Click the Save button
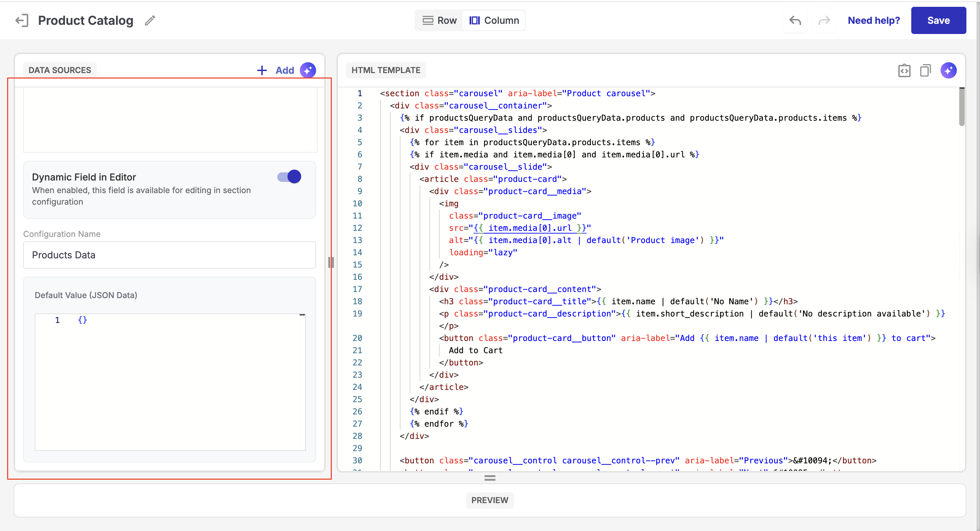The width and height of the screenshot is (980, 531). coord(938,20)
